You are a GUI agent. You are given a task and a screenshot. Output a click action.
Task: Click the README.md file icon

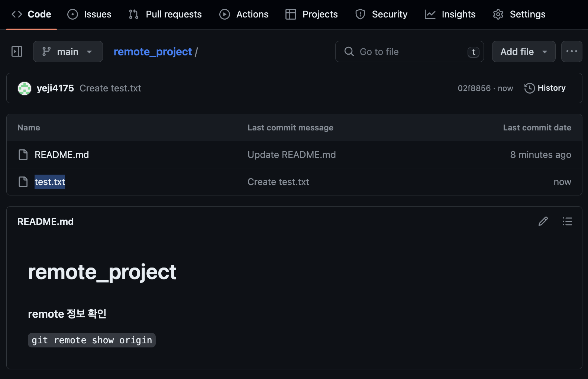coord(23,155)
